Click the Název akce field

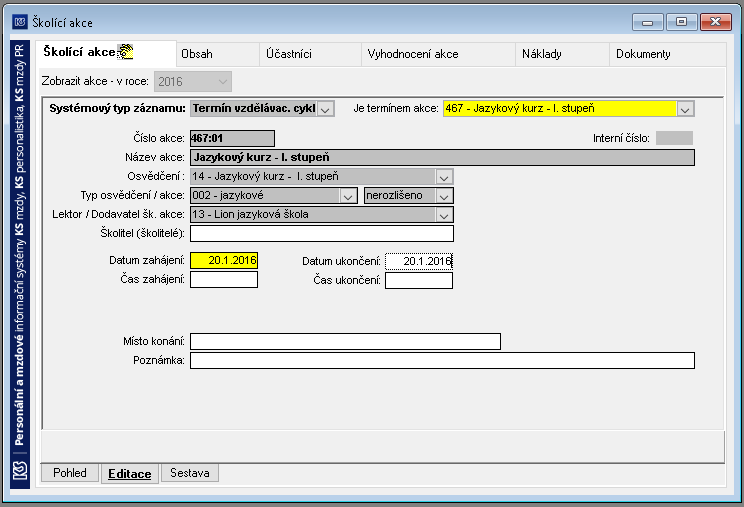pyautogui.click(x=442, y=157)
